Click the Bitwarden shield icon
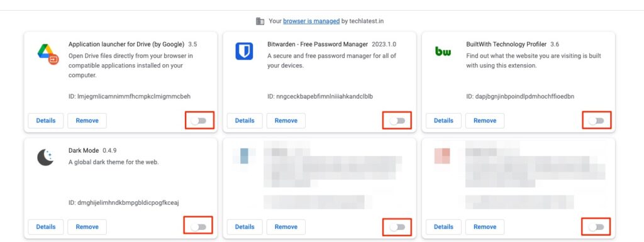Screen dimensions: 644x242 [244, 52]
